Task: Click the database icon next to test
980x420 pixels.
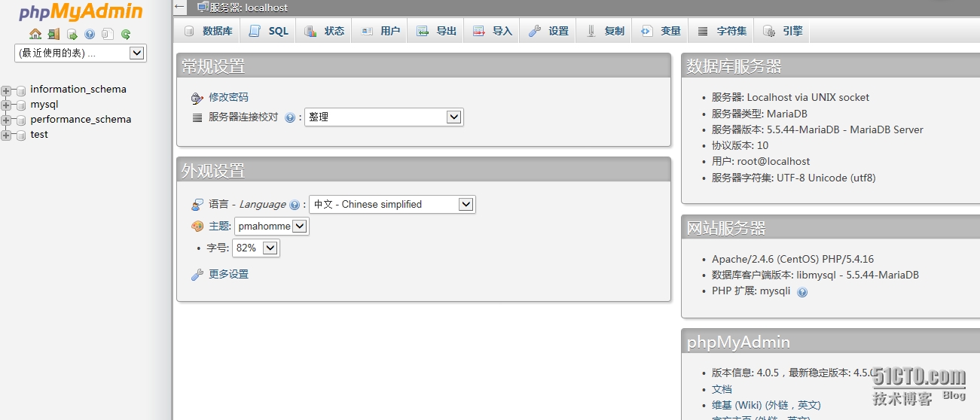Action: tap(21, 135)
